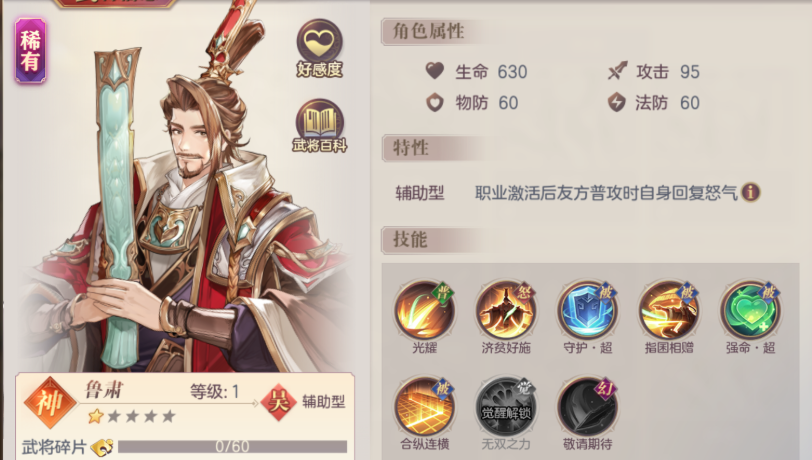Click the orange 神 diamond badge

(x=50, y=402)
